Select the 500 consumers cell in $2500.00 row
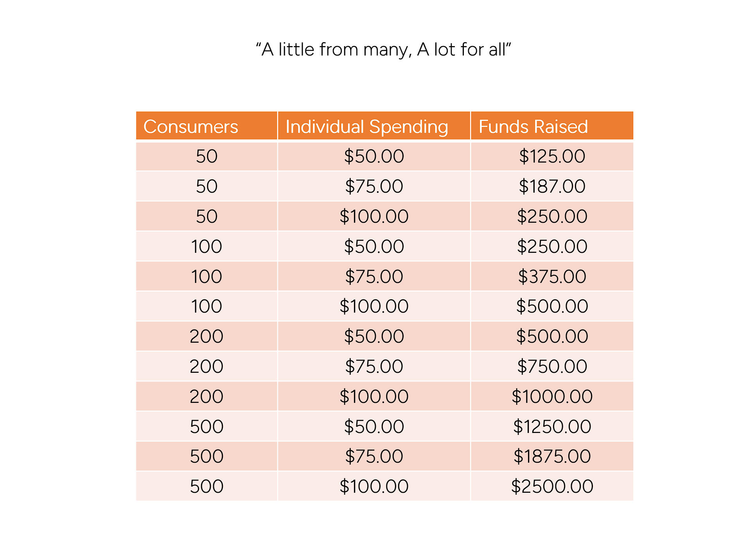Image resolution: width=756 pixels, height=558 pixels. pyautogui.click(x=207, y=486)
